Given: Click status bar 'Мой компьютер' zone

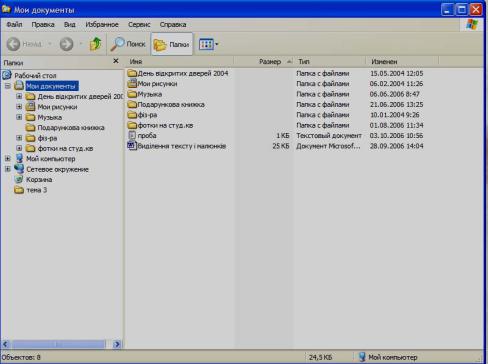Looking at the screenshot, I should click(388, 357).
